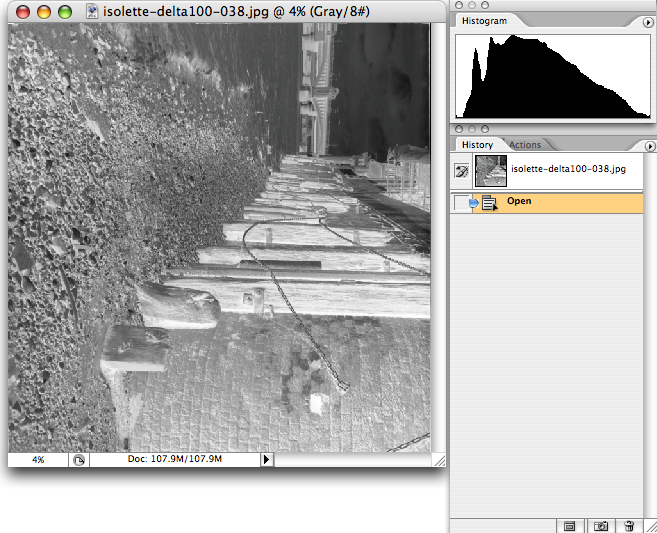Screen dimensions: 657x533
Task: Click the new document from state icon
Action: pos(569,526)
